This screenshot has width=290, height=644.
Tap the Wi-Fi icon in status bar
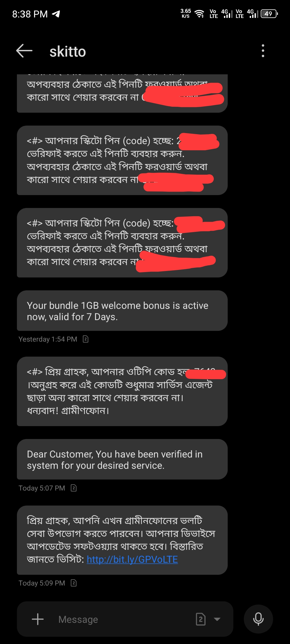click(200, 14)
